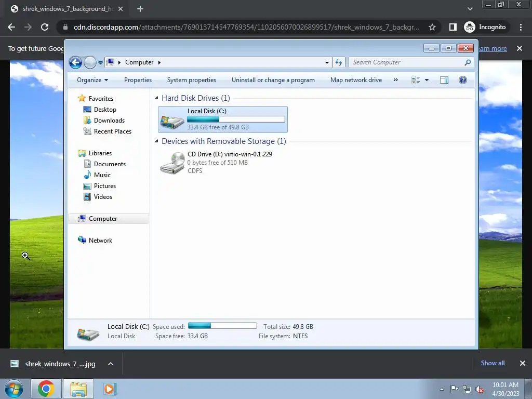This screenshot has width=532, height=399.
Task: Change your view icon button
Action: (416, 80)
